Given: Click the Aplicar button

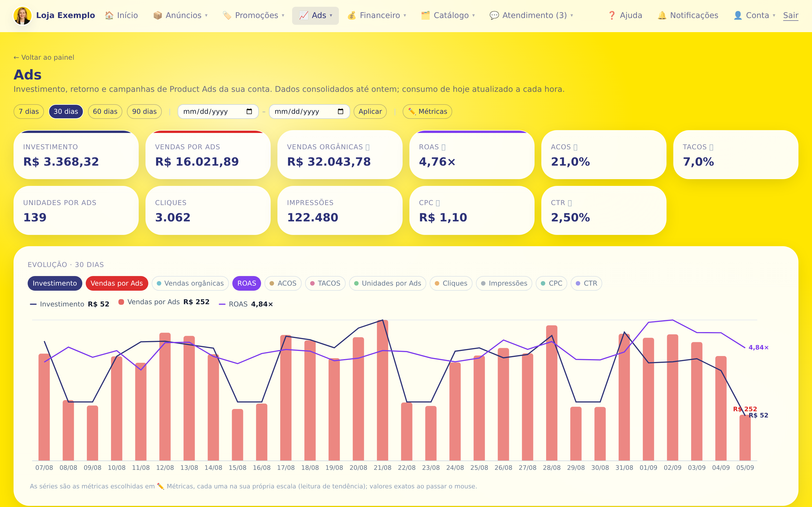Looking at the screenshot, I should coord(370,112).
